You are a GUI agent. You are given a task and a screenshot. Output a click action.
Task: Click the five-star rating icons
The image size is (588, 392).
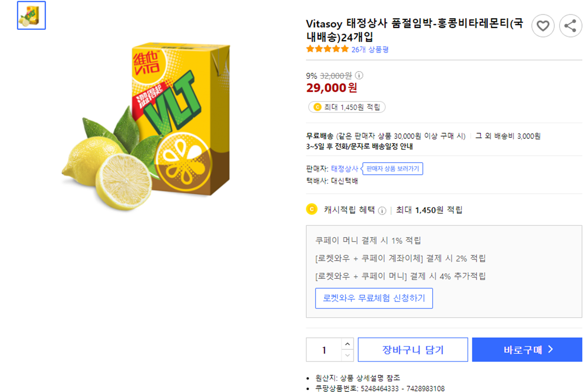click(x=327, y=49)
